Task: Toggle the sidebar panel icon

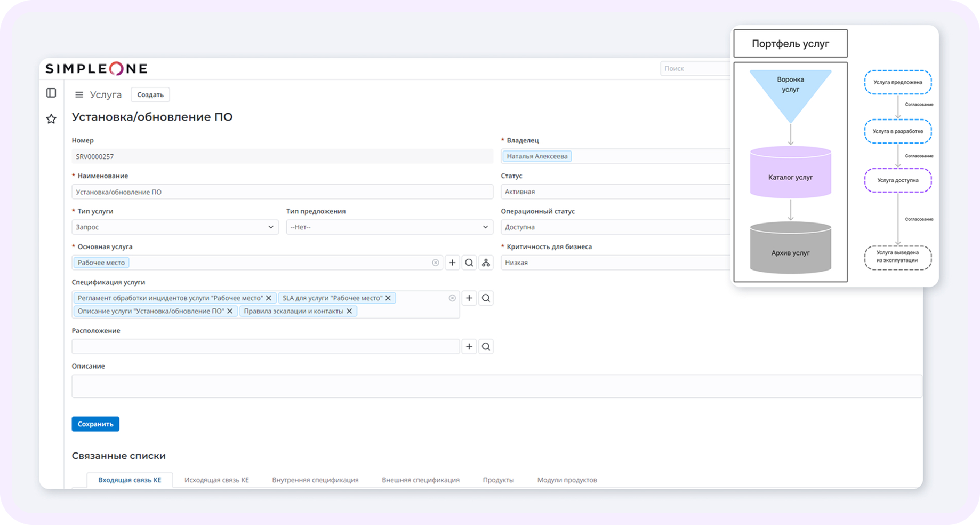Action: pyautogui.click(x=51, y=93)
